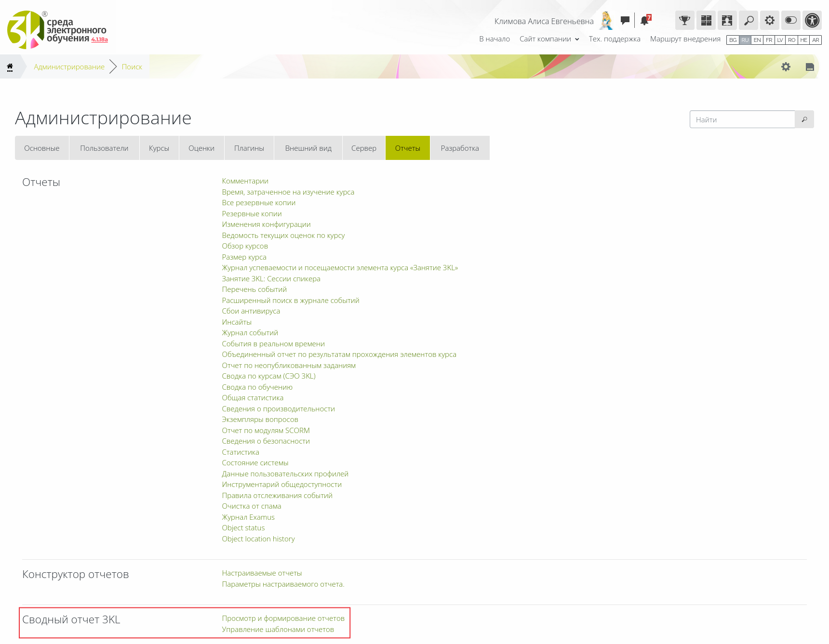This screenshot has width=829, height=644.
Task: Open the dock panel icon in banner
Action: click(x=810, y=67)
